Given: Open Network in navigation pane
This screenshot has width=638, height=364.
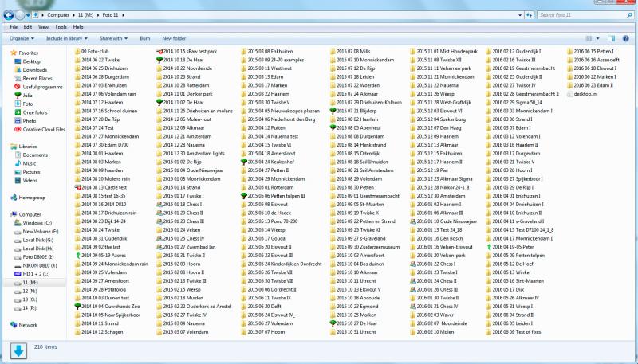Looking at the screenshot, I should (28, 325).
